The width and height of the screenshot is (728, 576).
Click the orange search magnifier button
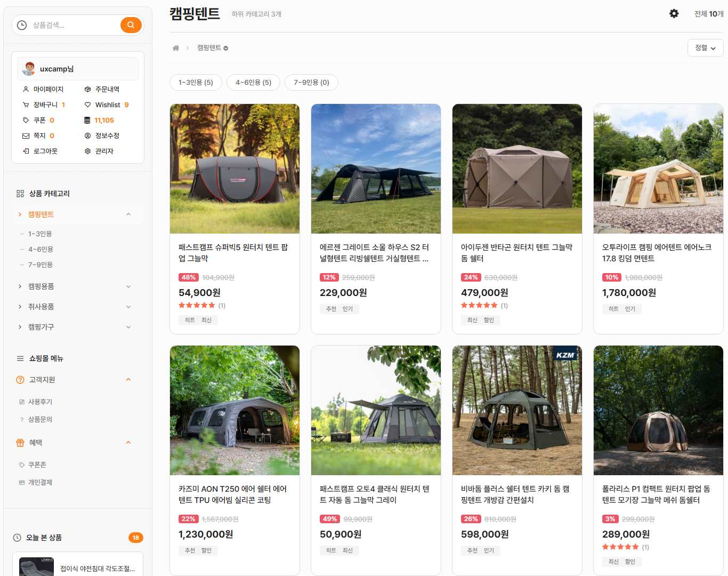click(131, 25)
